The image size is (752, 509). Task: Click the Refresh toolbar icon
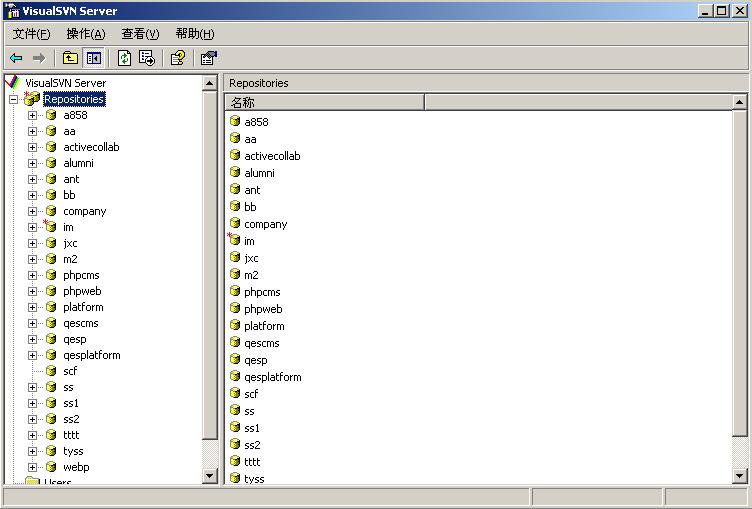124,58
